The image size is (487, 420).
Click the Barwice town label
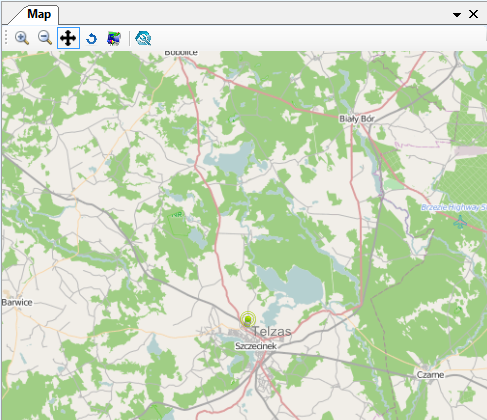click(17, 303)
